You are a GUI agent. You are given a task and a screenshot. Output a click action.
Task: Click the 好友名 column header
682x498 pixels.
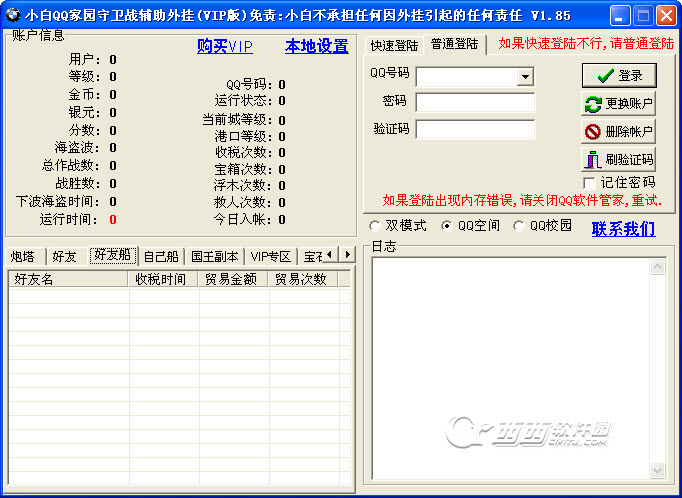tap(68, 279)
